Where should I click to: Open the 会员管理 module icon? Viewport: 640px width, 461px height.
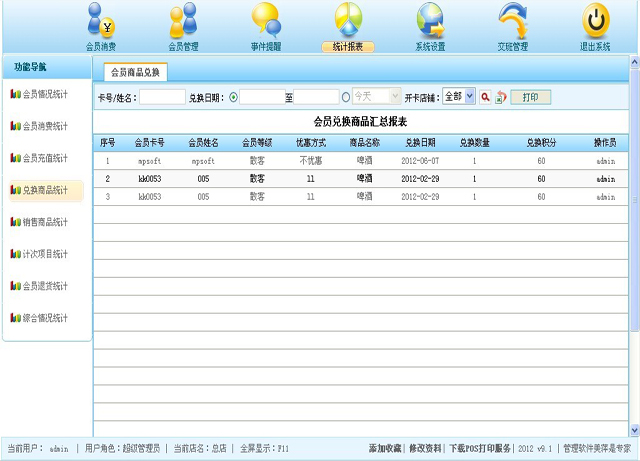click(183, 22)
